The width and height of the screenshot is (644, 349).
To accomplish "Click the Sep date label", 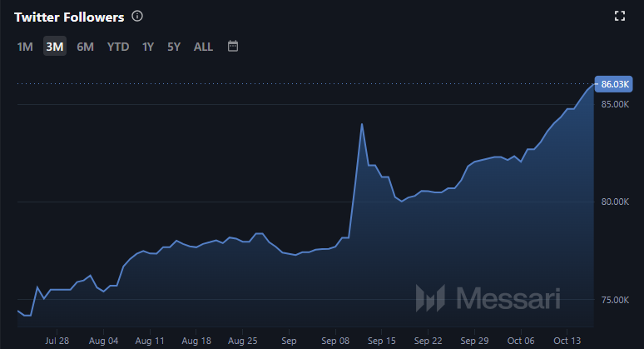I will point(290,341).
